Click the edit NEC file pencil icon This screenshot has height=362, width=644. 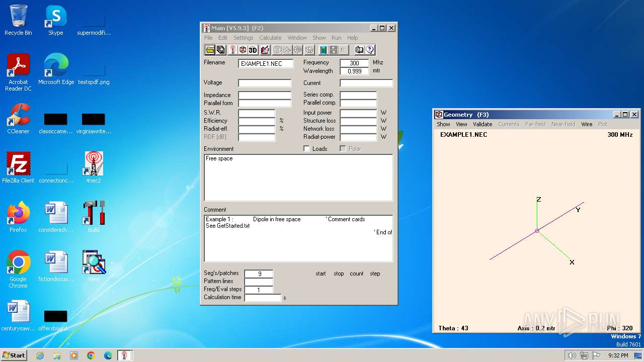point(265,50)
